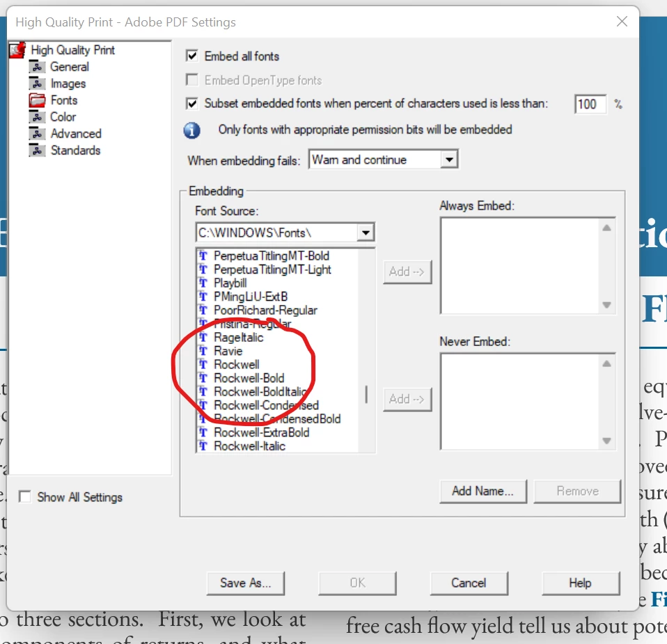This screenshot has width=667, height=644.
Task: Open Help for PDF settings
Action: 581,583
